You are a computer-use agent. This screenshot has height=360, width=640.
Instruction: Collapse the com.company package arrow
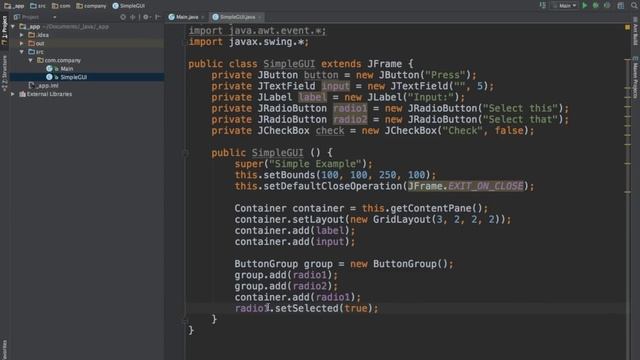coord(31,60)
